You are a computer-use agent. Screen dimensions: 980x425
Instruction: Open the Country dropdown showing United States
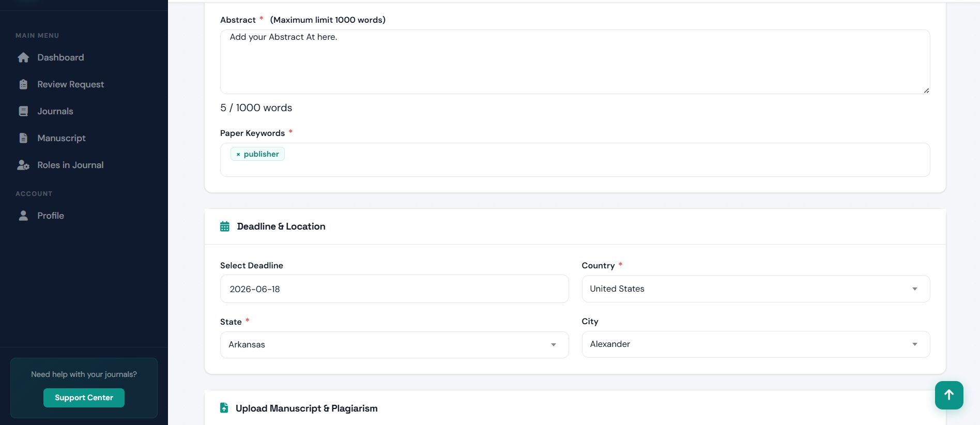click(756, 289)
